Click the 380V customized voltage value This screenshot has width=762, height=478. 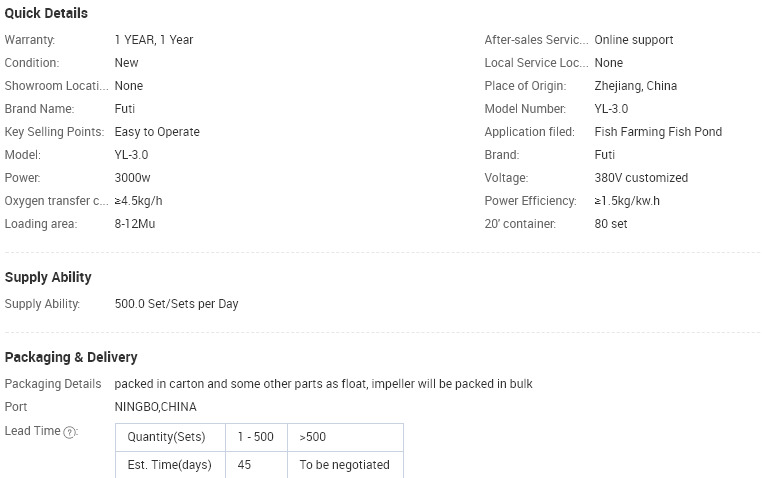pyautogui.click(x=641, y=178)
